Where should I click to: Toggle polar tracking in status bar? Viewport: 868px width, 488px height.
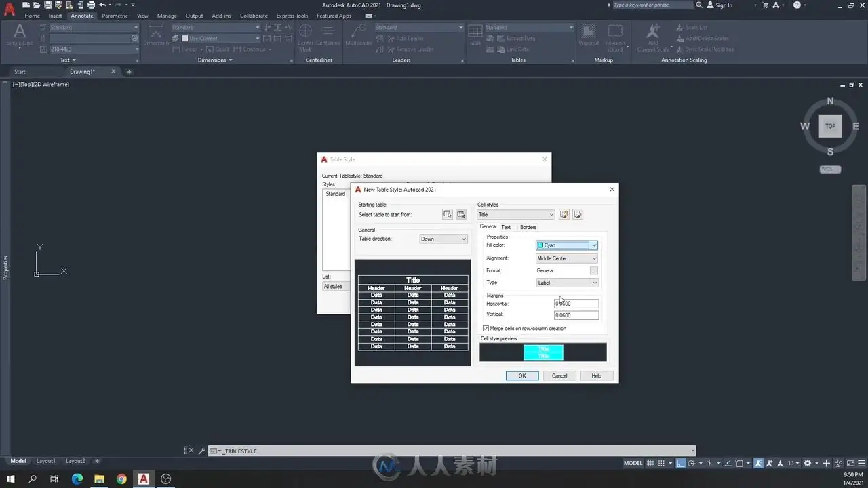pos(691,463)
